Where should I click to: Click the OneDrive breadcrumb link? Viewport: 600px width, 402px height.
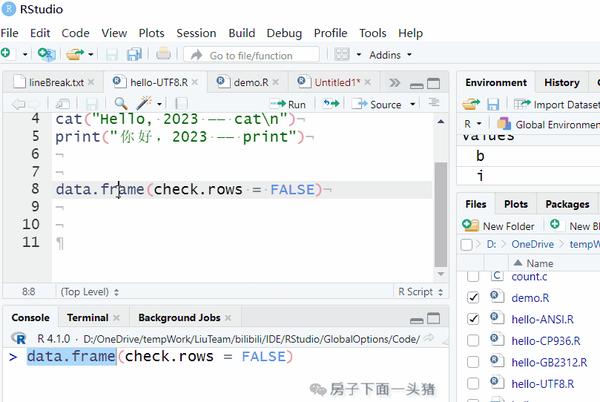533,244
